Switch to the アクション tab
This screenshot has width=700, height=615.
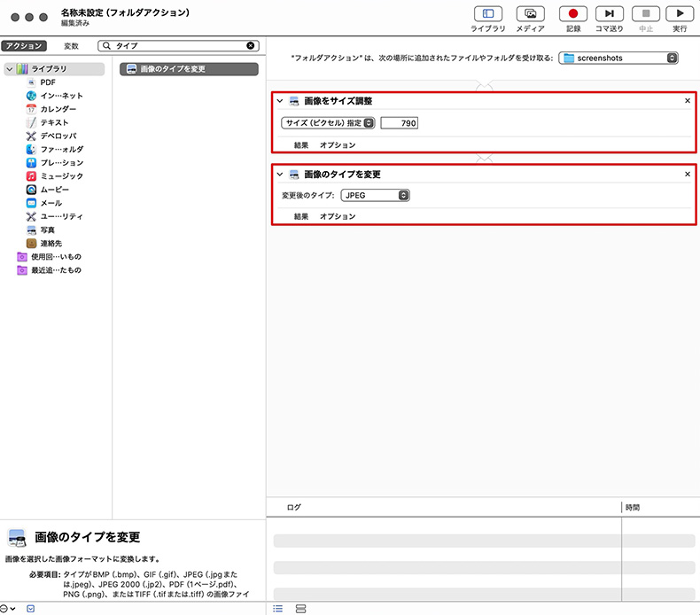(x=24, y=45)
